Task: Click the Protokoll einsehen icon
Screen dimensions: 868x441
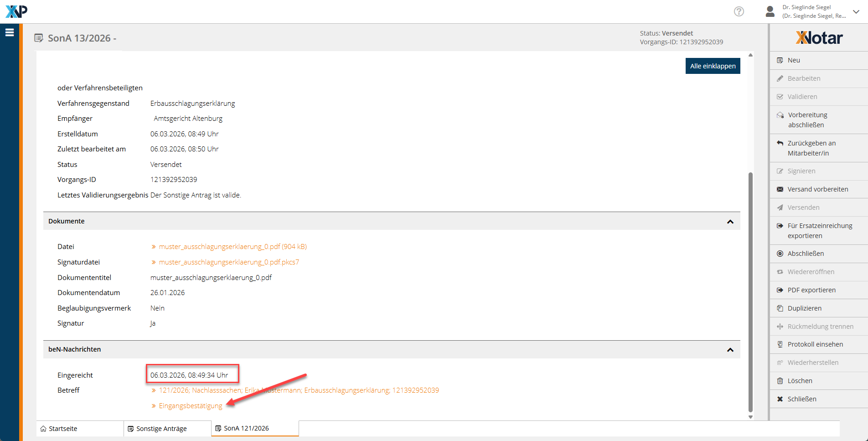Action: tap(780, 344)
